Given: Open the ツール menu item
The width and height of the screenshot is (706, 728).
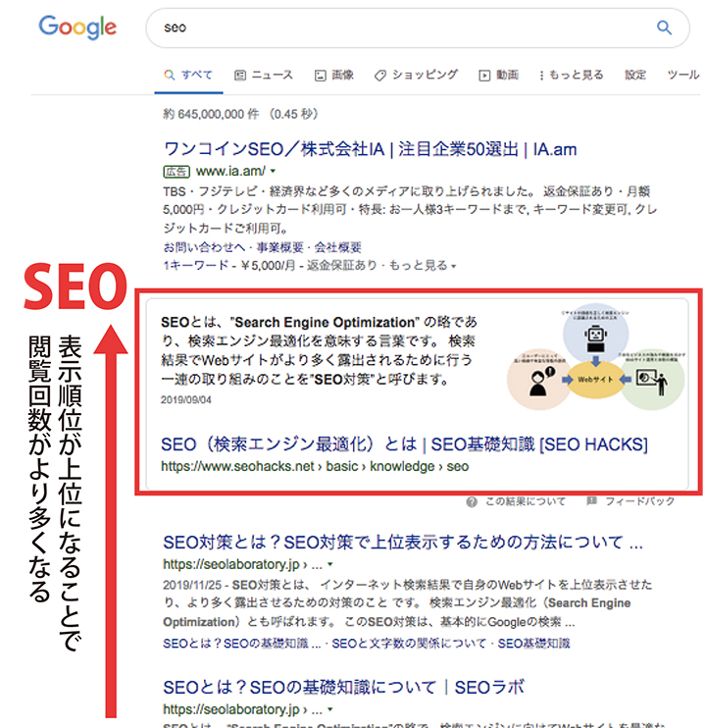Looking at the screenshot, I should tap(682, 75).
